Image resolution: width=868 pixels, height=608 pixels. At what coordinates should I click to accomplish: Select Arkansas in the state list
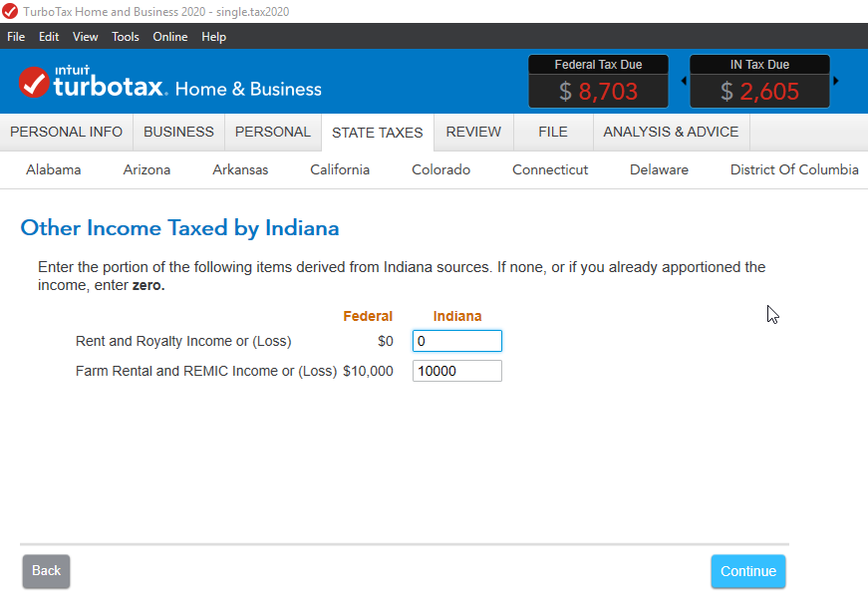(240, 169)
